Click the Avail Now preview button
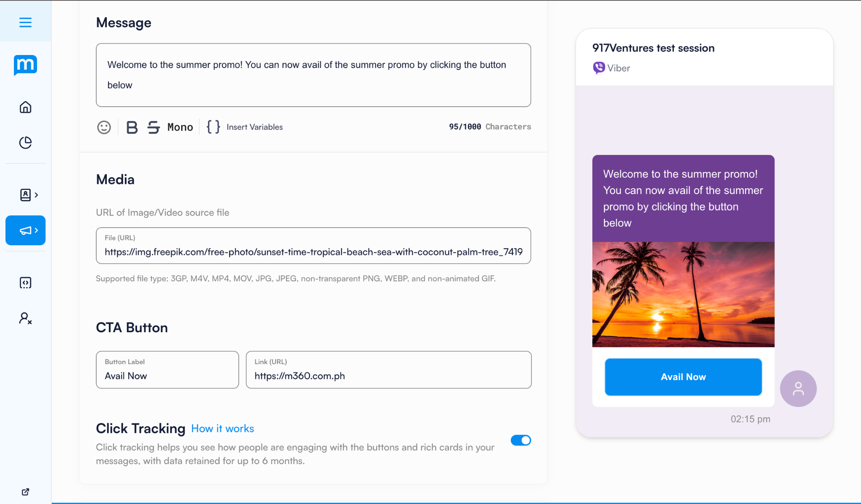 pos(683,377)
